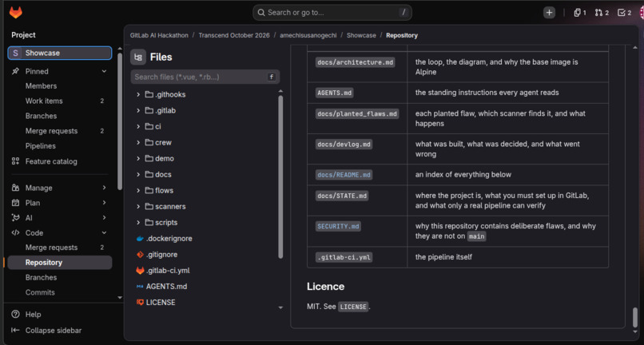The width and height of the screenshot is (644, 345).
Task: Open Members in the sidebar
Action: point(60,85)
